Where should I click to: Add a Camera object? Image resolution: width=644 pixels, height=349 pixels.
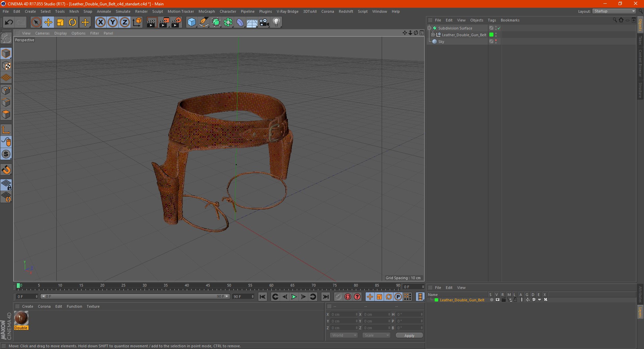tap(264, 22)
